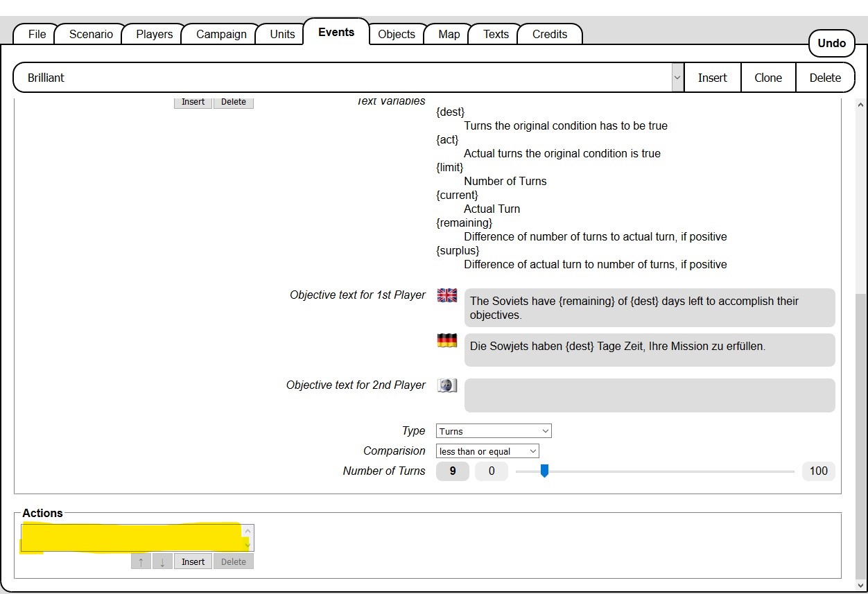This screenshot has width=868, height=594.
Task: Switch to the Objects tab
Action: (x=397, y=34)
